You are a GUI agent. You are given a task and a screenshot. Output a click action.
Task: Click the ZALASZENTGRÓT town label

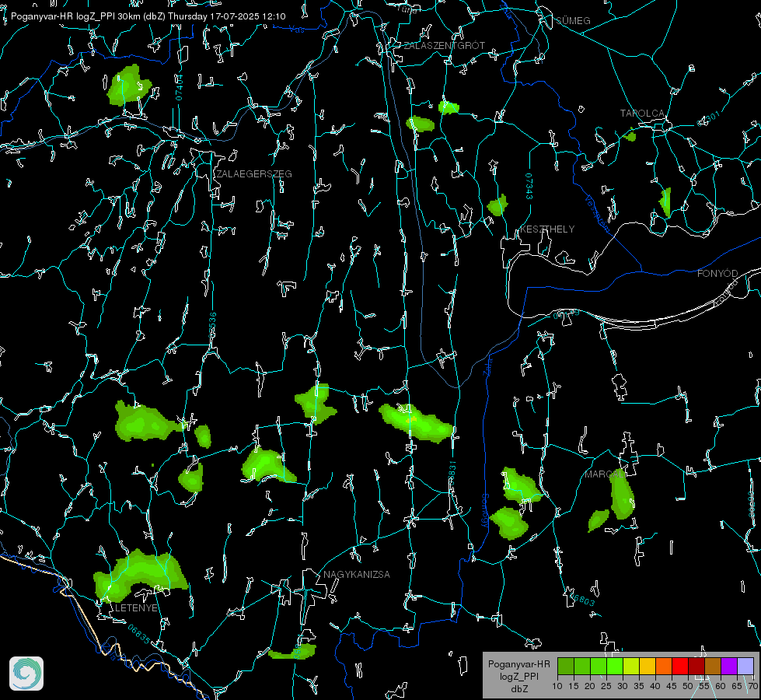click(x=445, y=46)
